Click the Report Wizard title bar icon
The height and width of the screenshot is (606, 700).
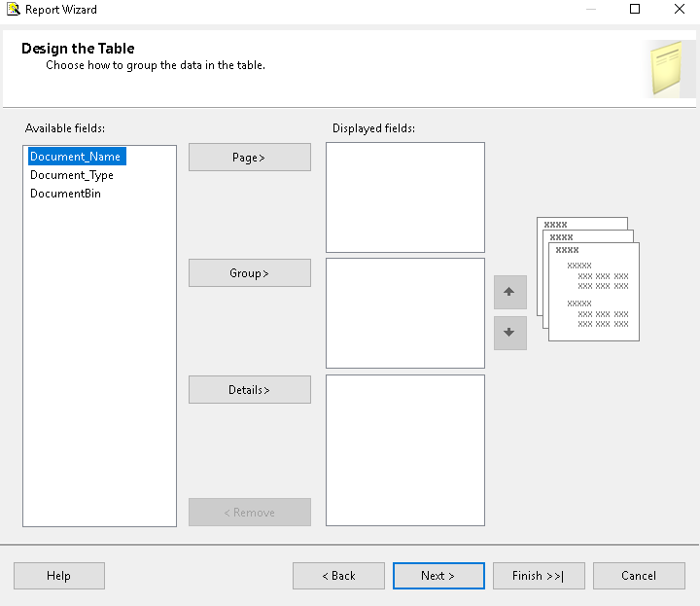tap(13, 10)
